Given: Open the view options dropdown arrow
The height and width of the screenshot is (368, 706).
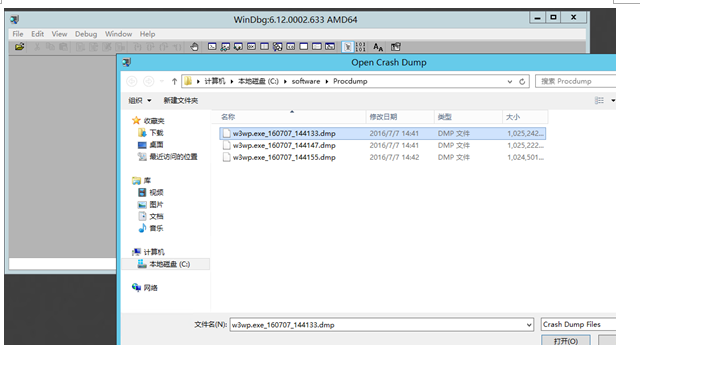Looking at the screenshot, I should [x=613, y=100].
